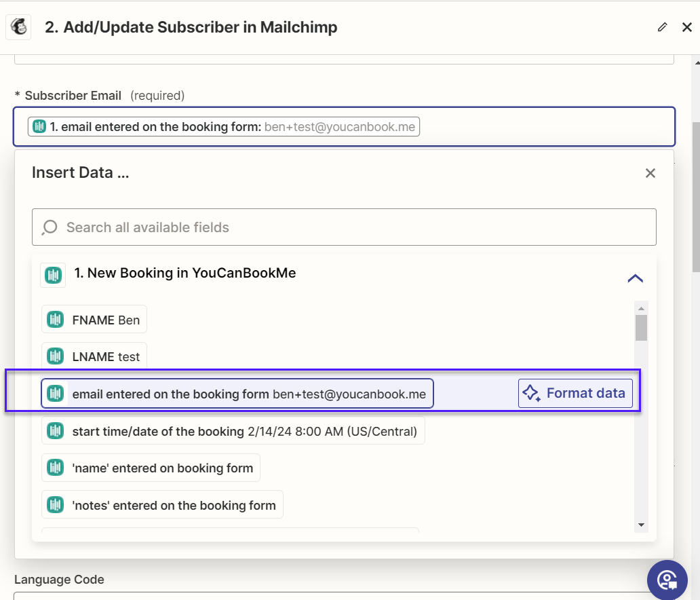Image resolution: width=700 pixels, height=600 pixels.
Task: Click the Mailchimp app logo icon
Action: 18,27
